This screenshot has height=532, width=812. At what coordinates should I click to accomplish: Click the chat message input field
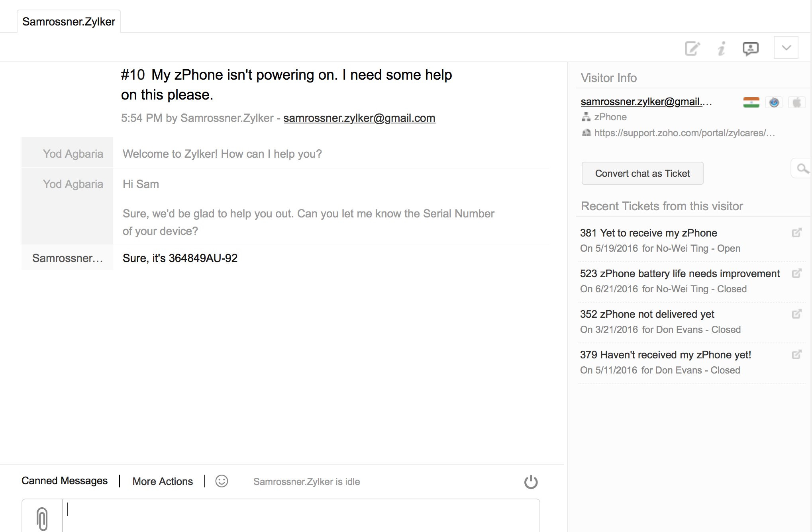(x=301, y=514)
